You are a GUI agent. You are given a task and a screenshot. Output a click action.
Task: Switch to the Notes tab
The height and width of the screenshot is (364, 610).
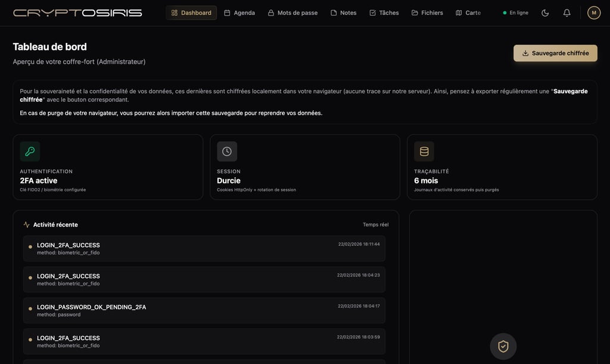[x=344, y=13]
